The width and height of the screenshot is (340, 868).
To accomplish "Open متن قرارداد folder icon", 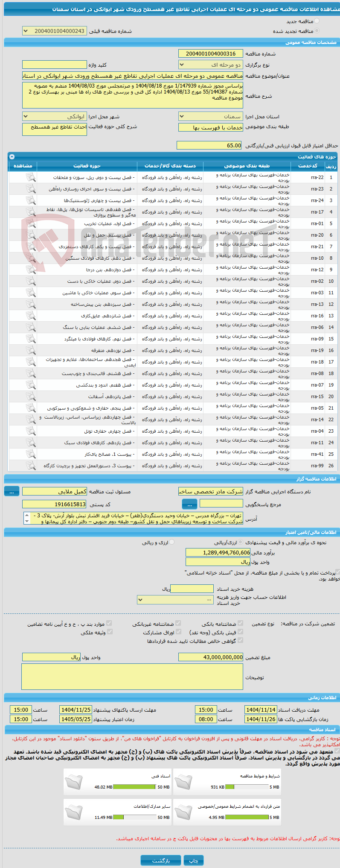I will tap(183, 812).
